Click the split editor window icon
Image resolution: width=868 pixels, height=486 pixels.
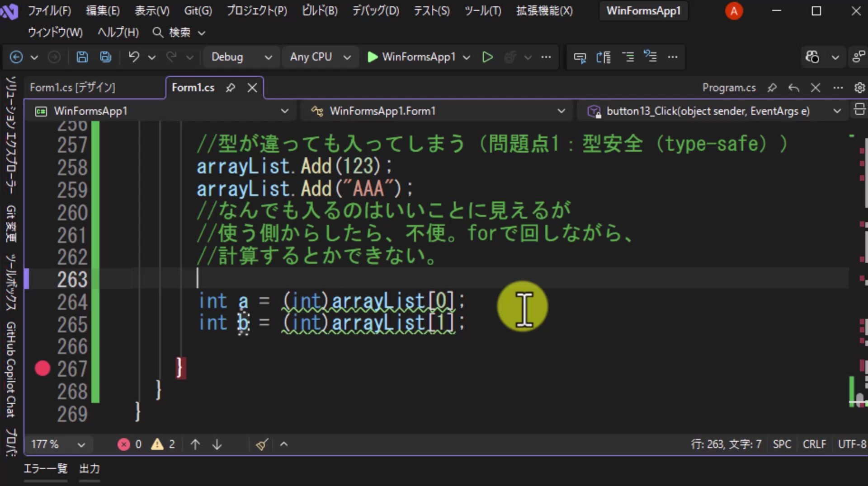[859, 110]
